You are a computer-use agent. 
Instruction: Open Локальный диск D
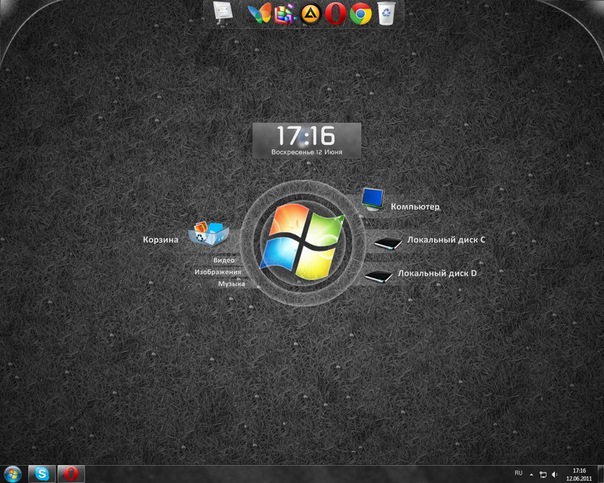(x=437, y=273)
